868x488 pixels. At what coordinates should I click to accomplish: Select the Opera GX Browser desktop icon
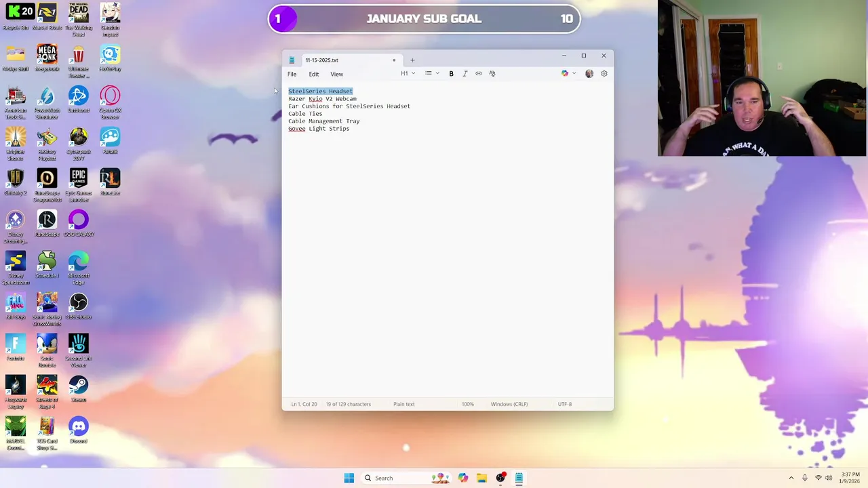[111, 103]
